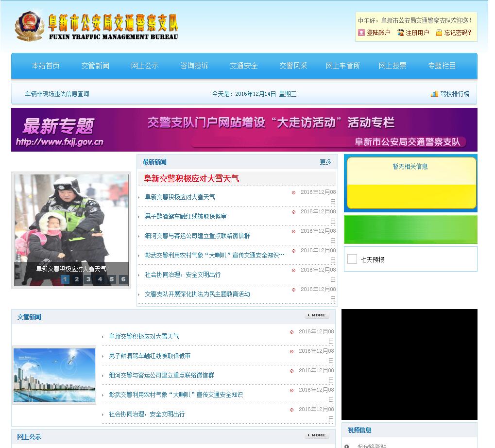
Task: Click the black video player area
Action: (x=410, y=364)
